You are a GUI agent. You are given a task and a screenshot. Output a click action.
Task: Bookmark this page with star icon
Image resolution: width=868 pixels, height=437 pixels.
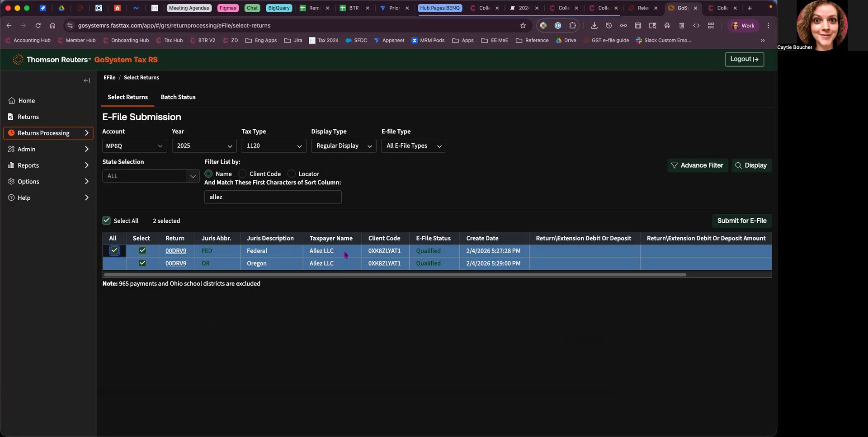click(523, 26)
